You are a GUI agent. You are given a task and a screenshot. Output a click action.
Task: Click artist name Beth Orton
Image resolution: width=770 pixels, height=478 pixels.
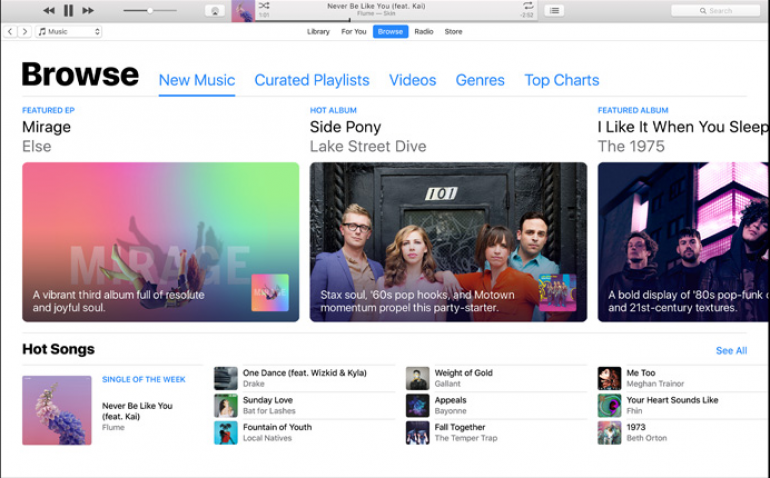click(647, 438)
